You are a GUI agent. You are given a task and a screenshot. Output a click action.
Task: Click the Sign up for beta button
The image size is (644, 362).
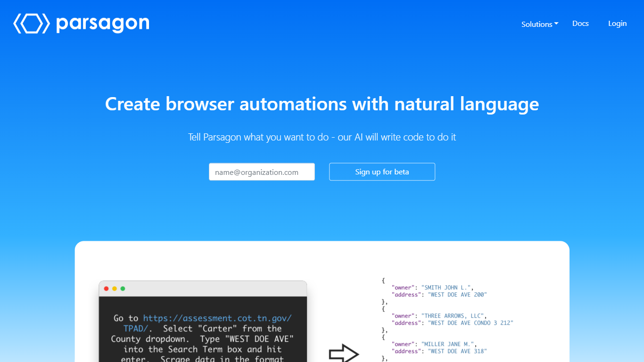382,172
